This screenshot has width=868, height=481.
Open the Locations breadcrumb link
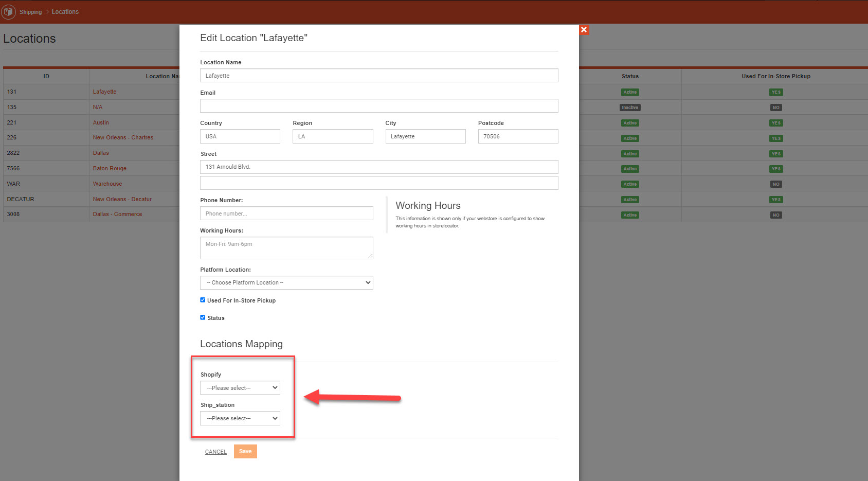[x=65, y=12]
